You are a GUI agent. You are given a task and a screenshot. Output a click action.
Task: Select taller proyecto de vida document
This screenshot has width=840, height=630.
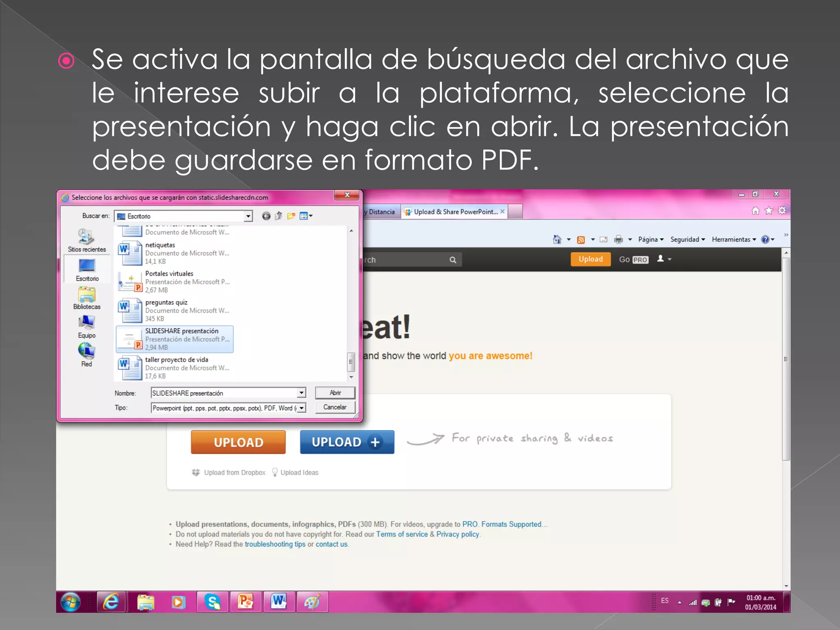click(x=174, y=368)
